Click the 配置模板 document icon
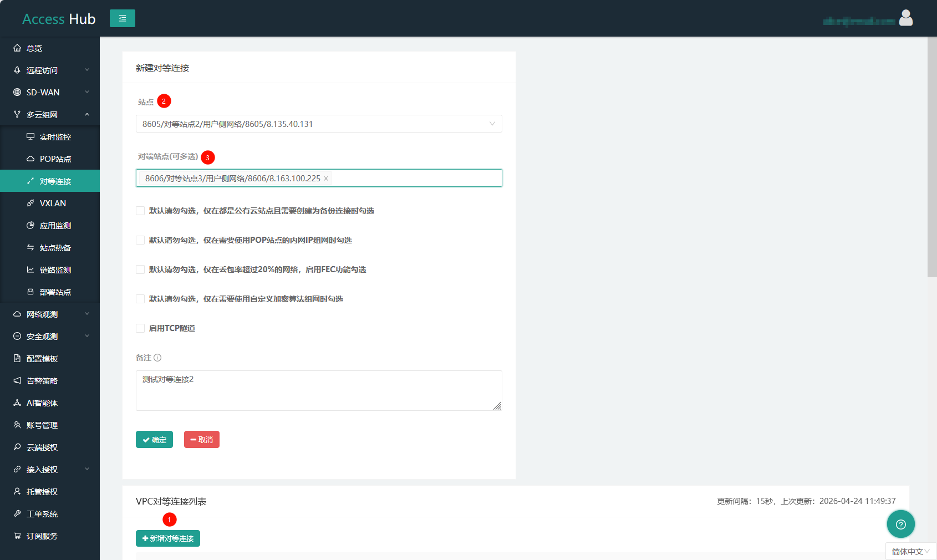This screenshot has width=937, height=560. pos(17,359)
